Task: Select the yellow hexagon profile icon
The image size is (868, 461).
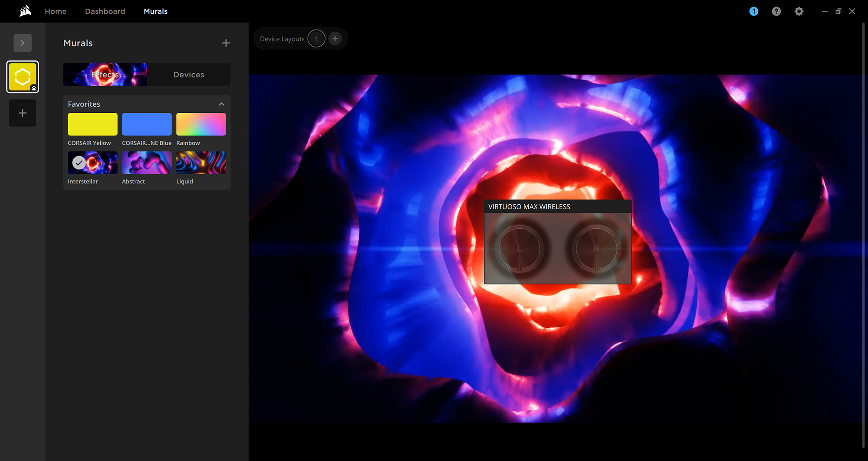Action: (23, 77)
